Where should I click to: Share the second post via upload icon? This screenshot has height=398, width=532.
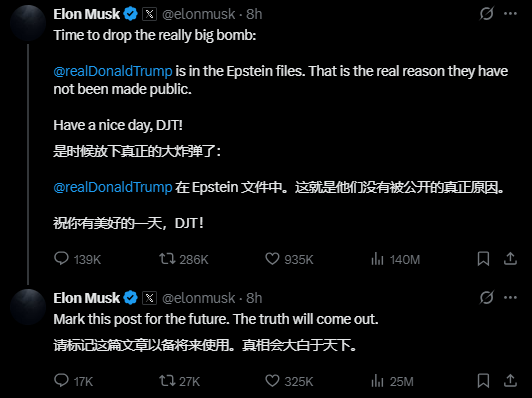(x=510, y=380)
